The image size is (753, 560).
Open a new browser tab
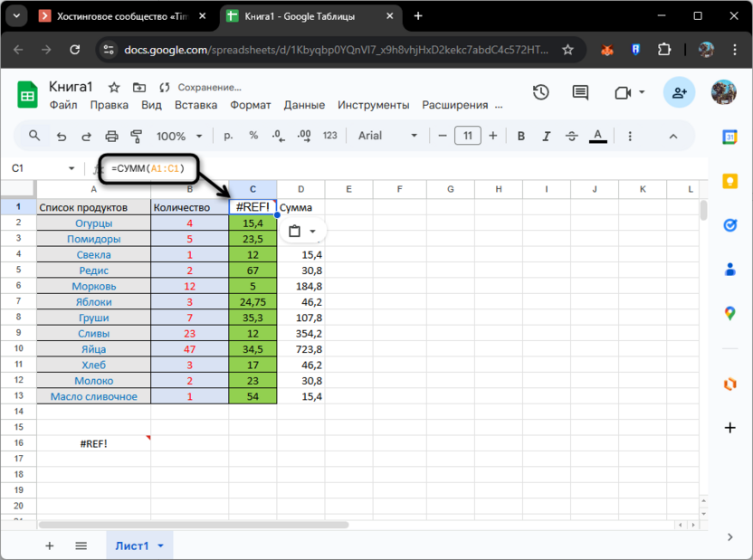pos(418,16)
